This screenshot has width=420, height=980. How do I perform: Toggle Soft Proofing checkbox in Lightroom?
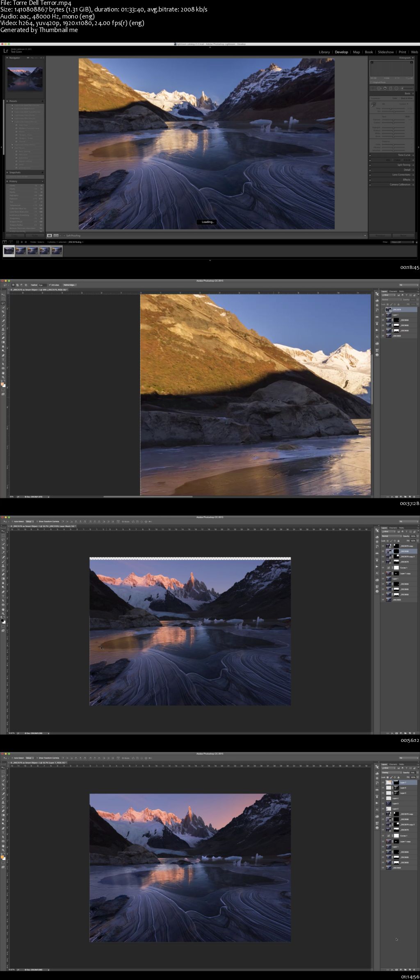point(64,236)
